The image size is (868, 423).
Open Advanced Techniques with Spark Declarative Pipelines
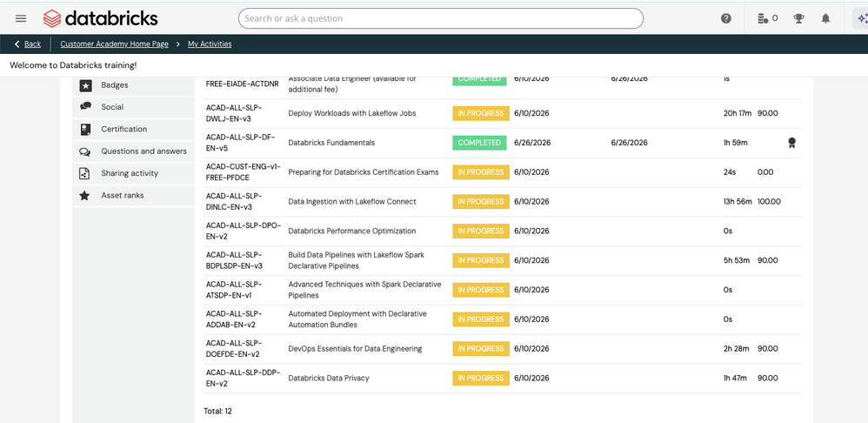click(364, 290)
